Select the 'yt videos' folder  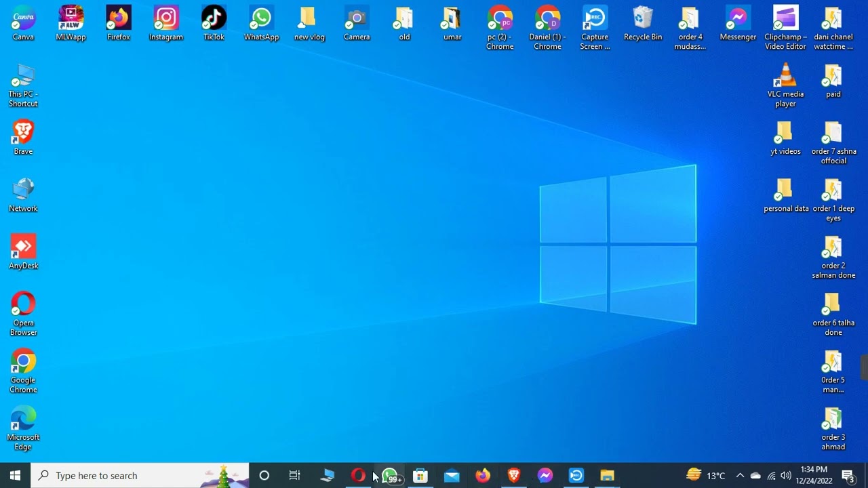pos(785,138)
